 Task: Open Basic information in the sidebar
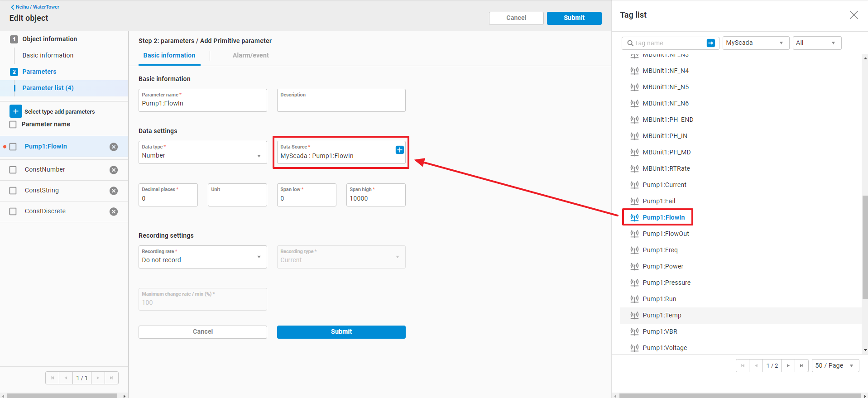[48, 55]
